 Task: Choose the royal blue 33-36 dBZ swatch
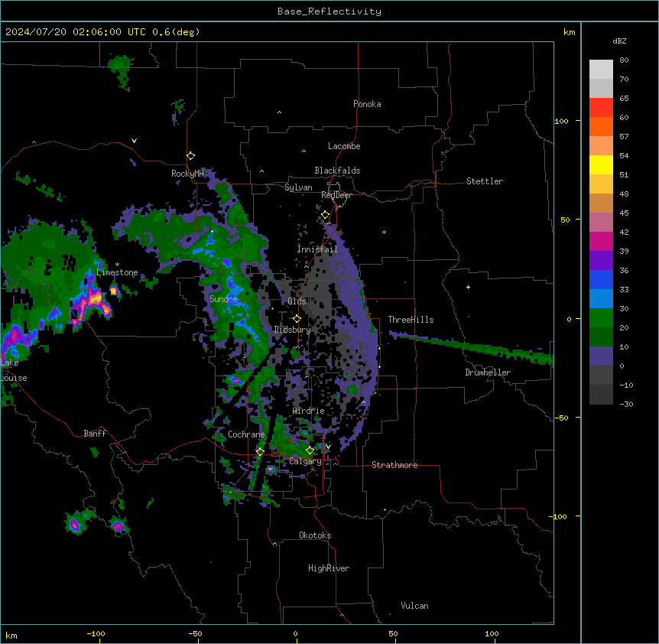[x=601, y=279]
